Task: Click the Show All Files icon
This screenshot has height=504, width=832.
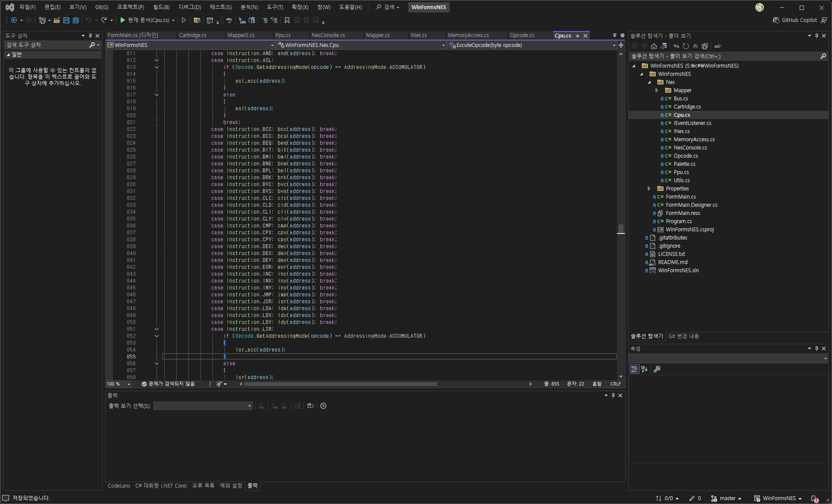Action: coord(705,46)
